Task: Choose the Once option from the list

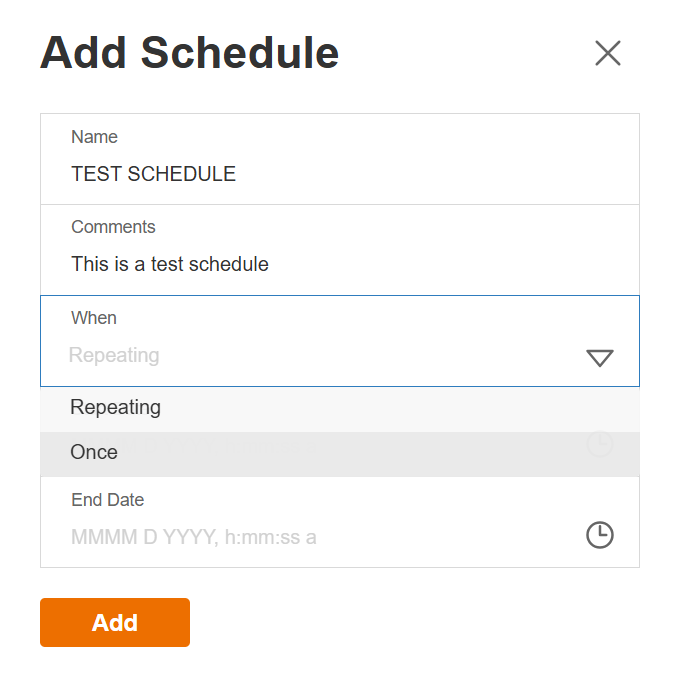Action: (x=94, y=452)
